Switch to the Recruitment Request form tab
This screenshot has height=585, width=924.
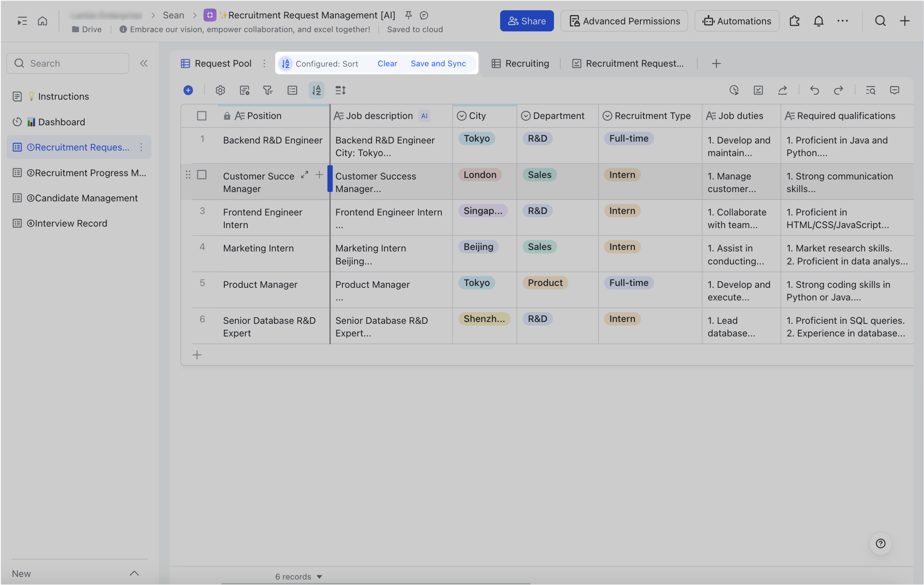pyautogui.click(x=628, y=63)
